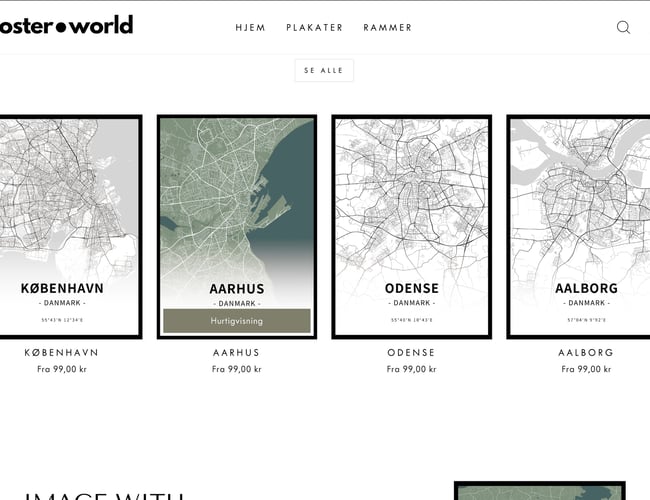This screenshot has width=650, height=500.
Task: Select the RAMMER menu item
Action: (x=387, y=28)
